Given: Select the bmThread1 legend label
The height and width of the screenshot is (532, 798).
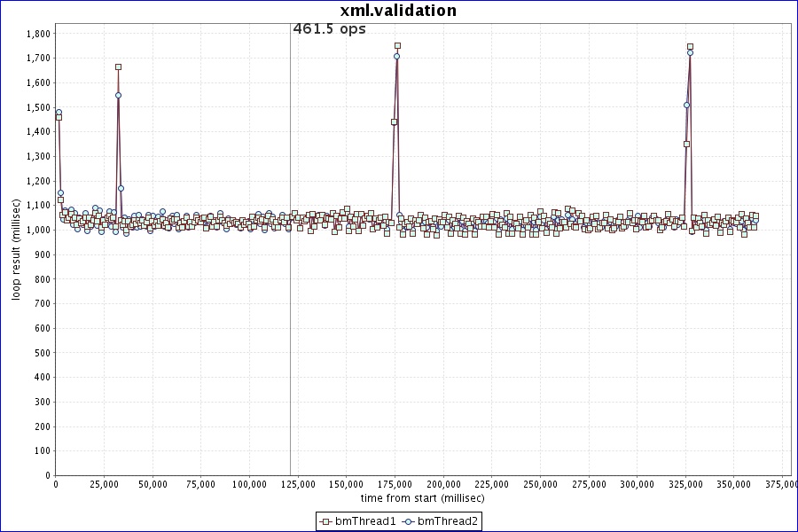Looking at the screenshot, I should point(364,521).
